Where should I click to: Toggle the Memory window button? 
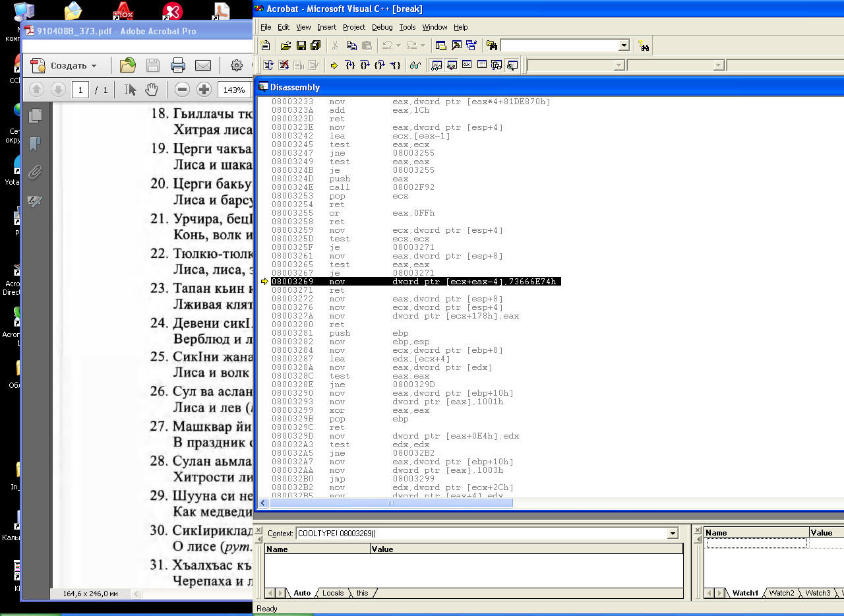point(482,65)
